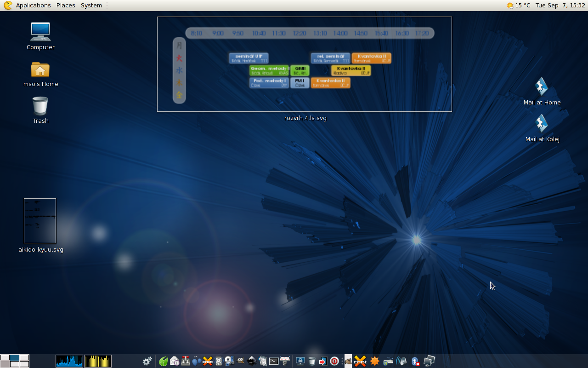Switch to the top-right workspace
The height and width of the screenshot is (368, 588).
(x=24, y=357)
